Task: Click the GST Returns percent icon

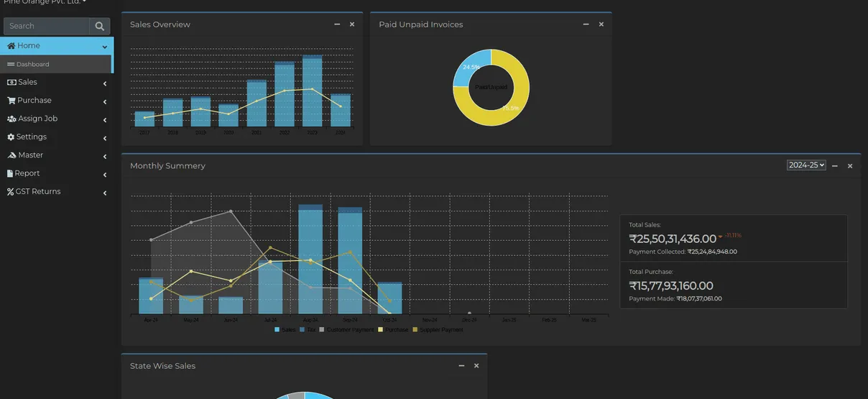Action: 10,192
